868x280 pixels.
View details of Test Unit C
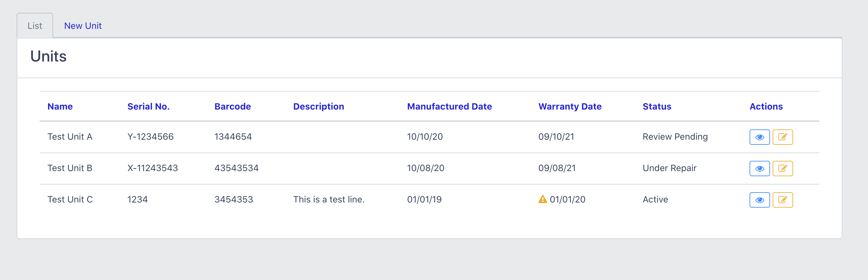[x=759, y=200]
